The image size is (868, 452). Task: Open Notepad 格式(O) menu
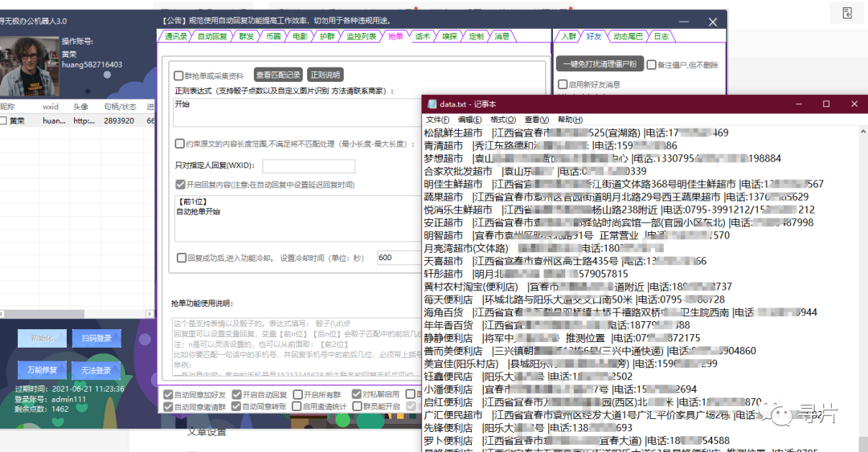point(502,120)
